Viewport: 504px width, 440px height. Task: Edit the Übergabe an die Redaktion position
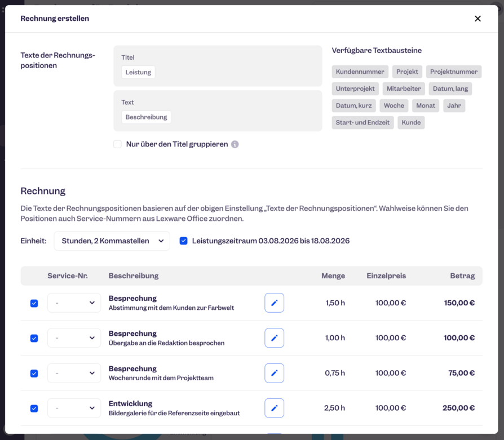point(274,338)
